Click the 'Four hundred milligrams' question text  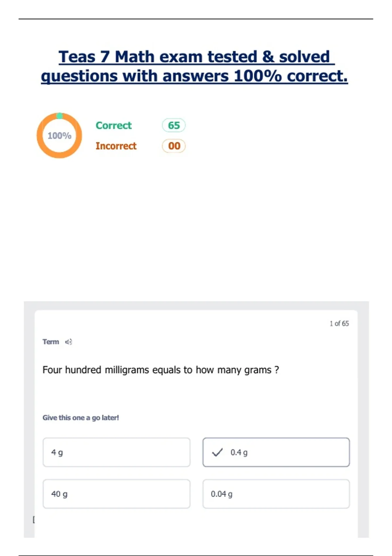pos(161,370)
